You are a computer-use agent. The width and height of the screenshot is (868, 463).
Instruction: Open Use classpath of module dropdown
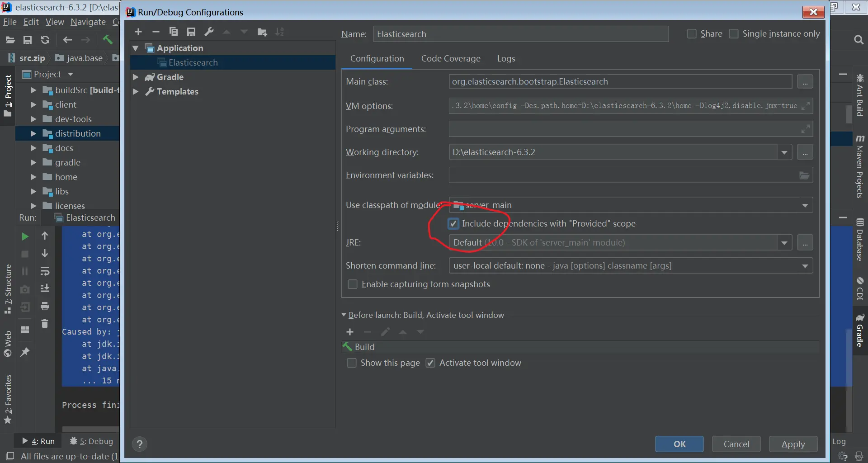point(805,205)
